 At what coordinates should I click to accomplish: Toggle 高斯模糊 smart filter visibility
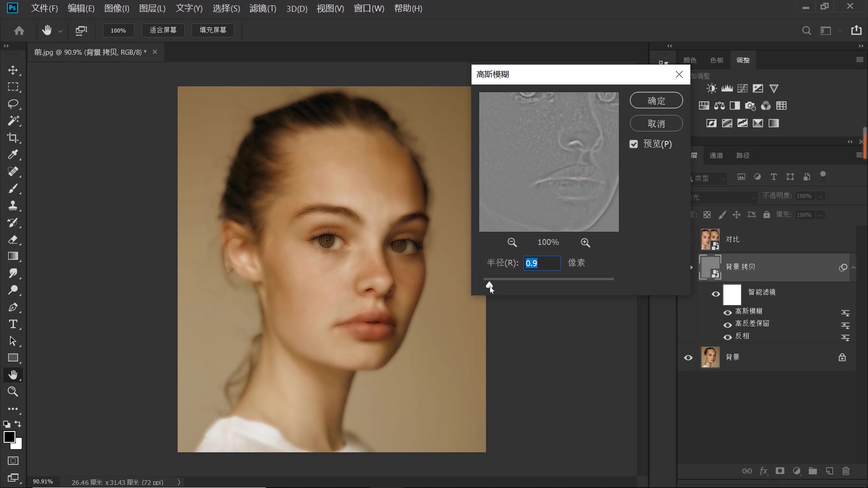pos(727,312)
